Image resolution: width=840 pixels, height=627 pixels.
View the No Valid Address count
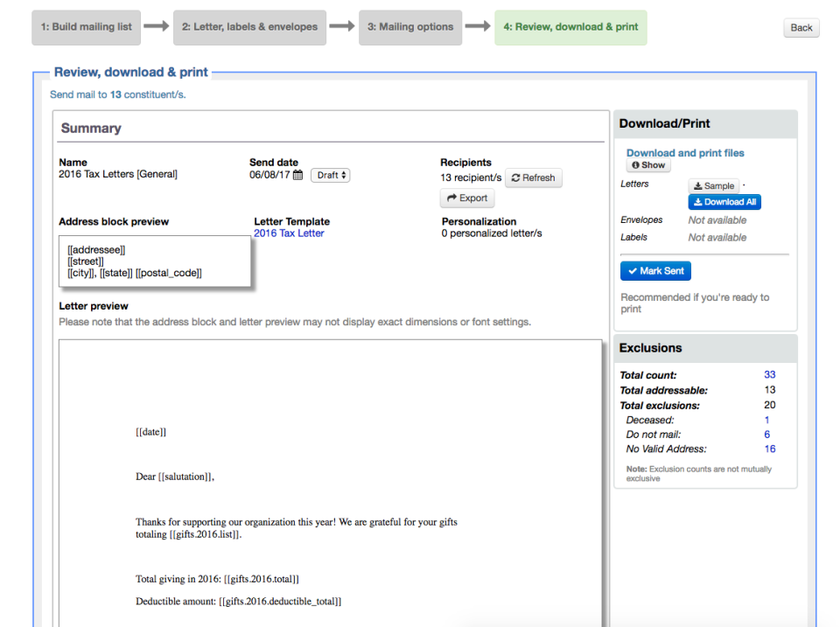click(x=769, y=449)
